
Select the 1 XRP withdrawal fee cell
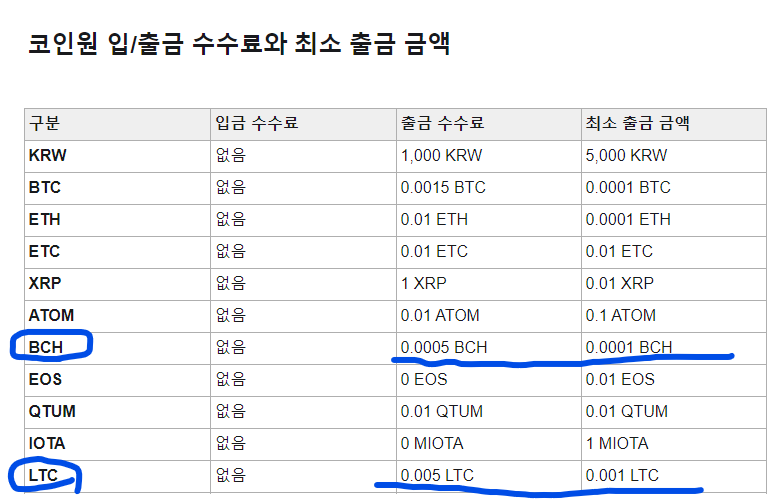click(489, 284)
